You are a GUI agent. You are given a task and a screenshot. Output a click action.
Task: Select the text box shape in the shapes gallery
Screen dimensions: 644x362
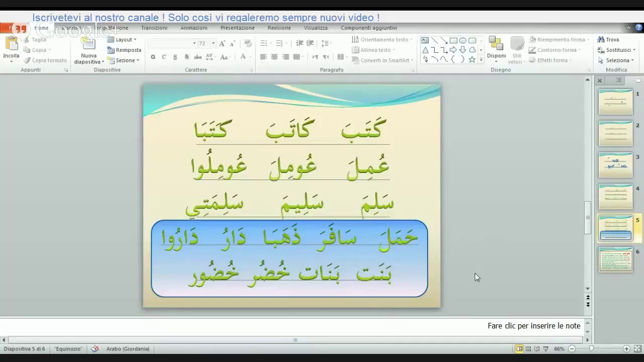(425, 40)
